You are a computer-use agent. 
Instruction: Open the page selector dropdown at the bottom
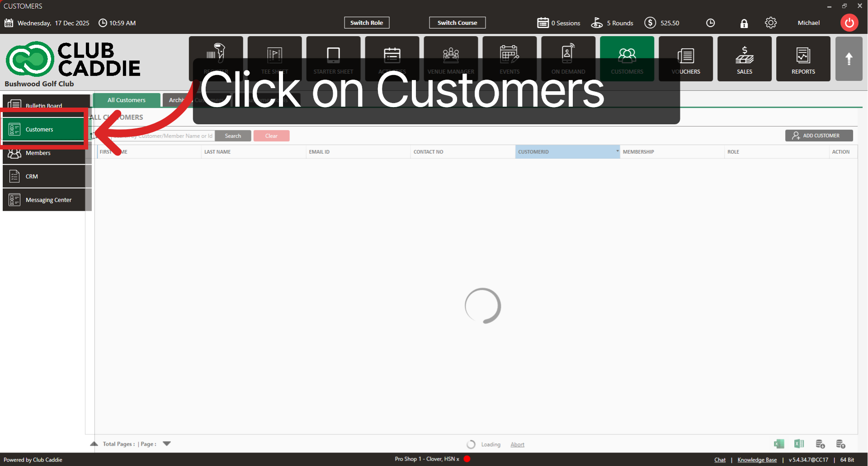[166, 443]
